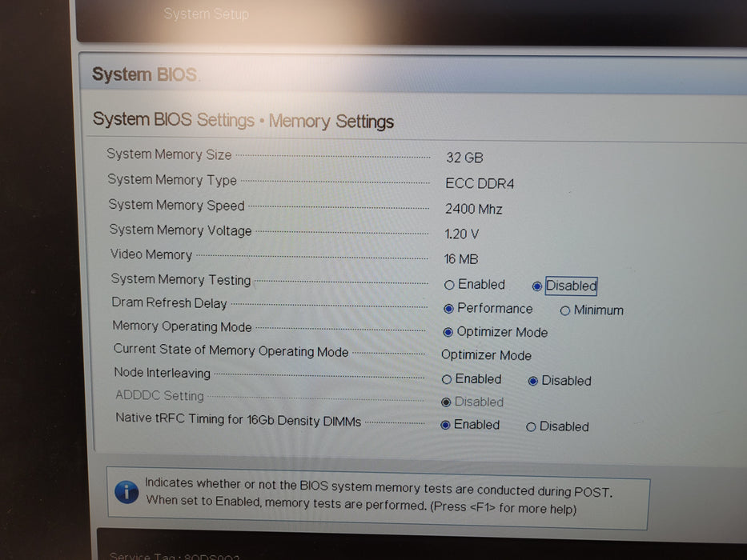Click the 1.20 V voltage value
The width and height of the screenshot is (747, 560).
click(x=462, y=234)
